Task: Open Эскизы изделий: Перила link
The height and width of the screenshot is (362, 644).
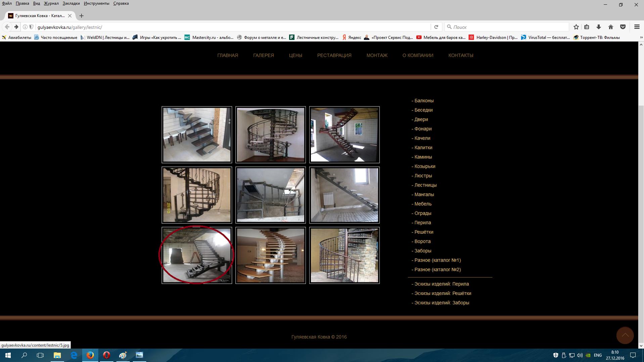Action: point(440,284)
